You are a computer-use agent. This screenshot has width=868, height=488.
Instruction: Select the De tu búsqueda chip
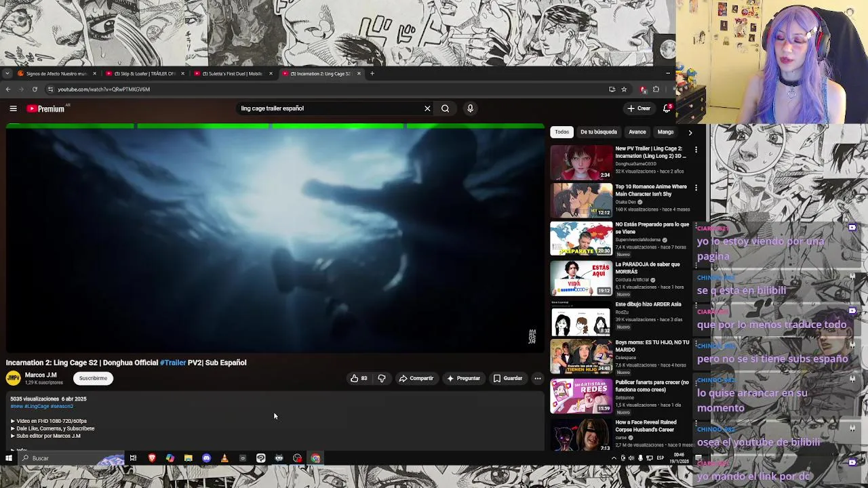(x=599, y=132)
